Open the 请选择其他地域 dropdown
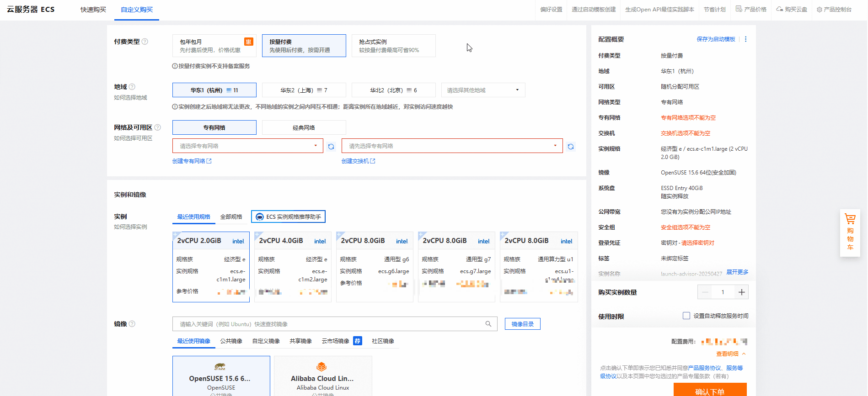The width and height of the screenshot is (868, 396). [483, 90]
